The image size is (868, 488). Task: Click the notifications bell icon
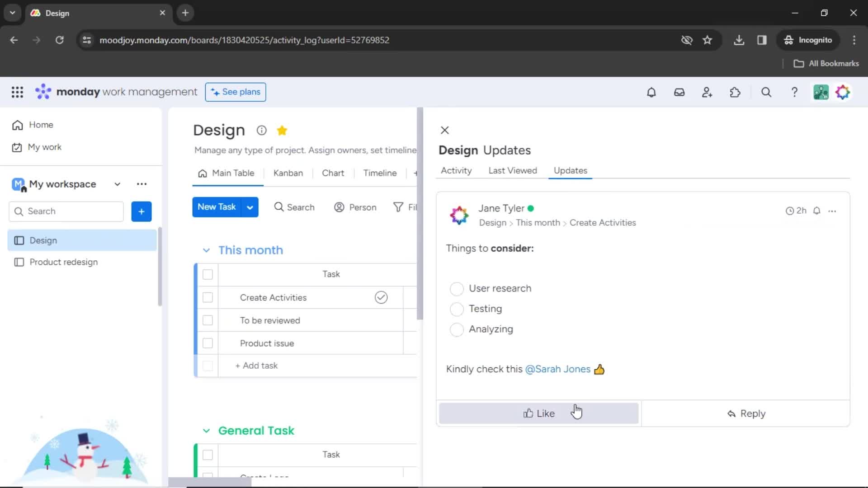[651, 92]
